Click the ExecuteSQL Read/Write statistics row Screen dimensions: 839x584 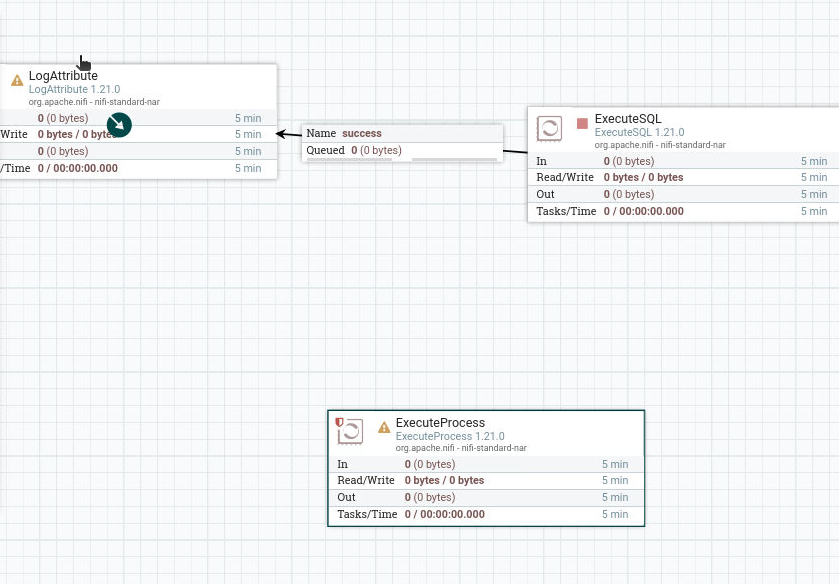[683, 177]
